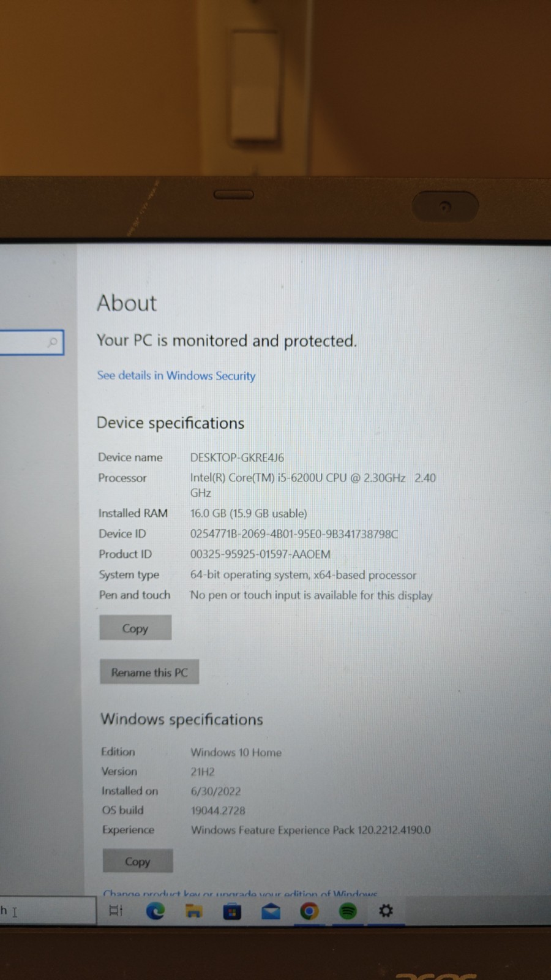The width and height of the screenshot is (551, 980).
Task: Click the edition value Windows 10 Home
Action: click(236, 752)
